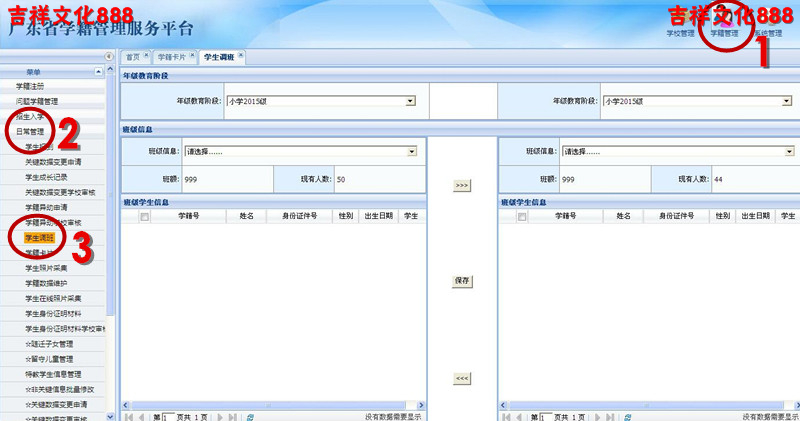Move students left with the <<< button
Screen dimensions: 800x421
point(462,378)
